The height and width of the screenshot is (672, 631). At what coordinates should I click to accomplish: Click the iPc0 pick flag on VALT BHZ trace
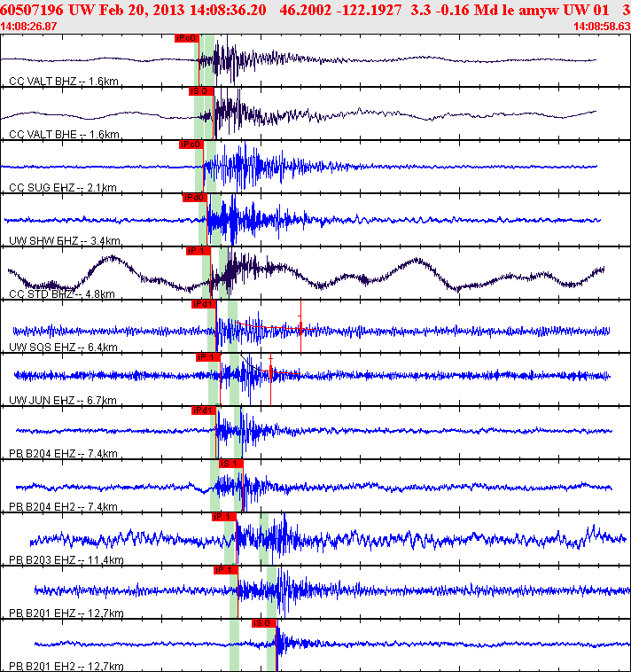pos(187,39)
